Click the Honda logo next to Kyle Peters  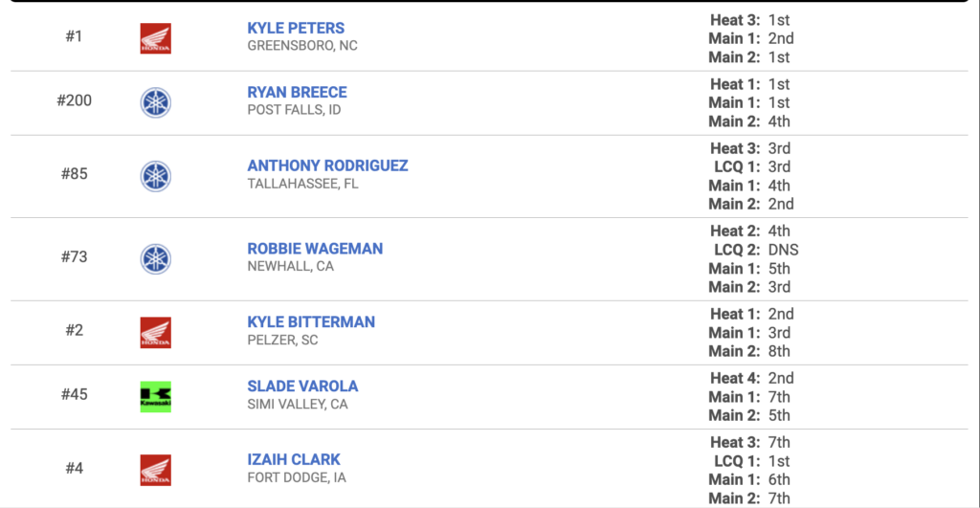[x=156, y=38]
